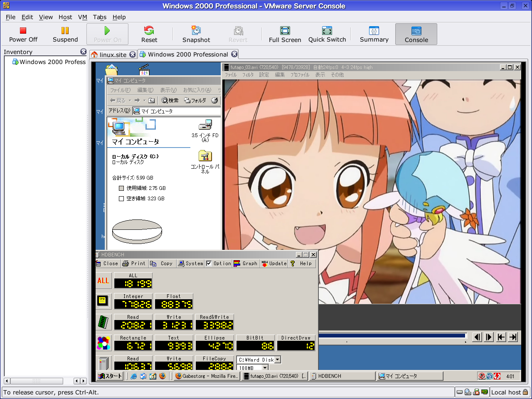Screen dimensions: 532x399
Task: Open back-button history dropdown arrow
Action: tap(130, 100)
